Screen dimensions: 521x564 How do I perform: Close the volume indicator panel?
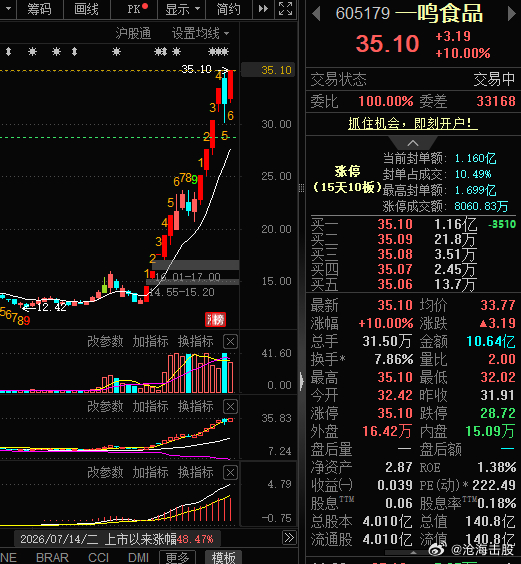click(x=230, y=341)
